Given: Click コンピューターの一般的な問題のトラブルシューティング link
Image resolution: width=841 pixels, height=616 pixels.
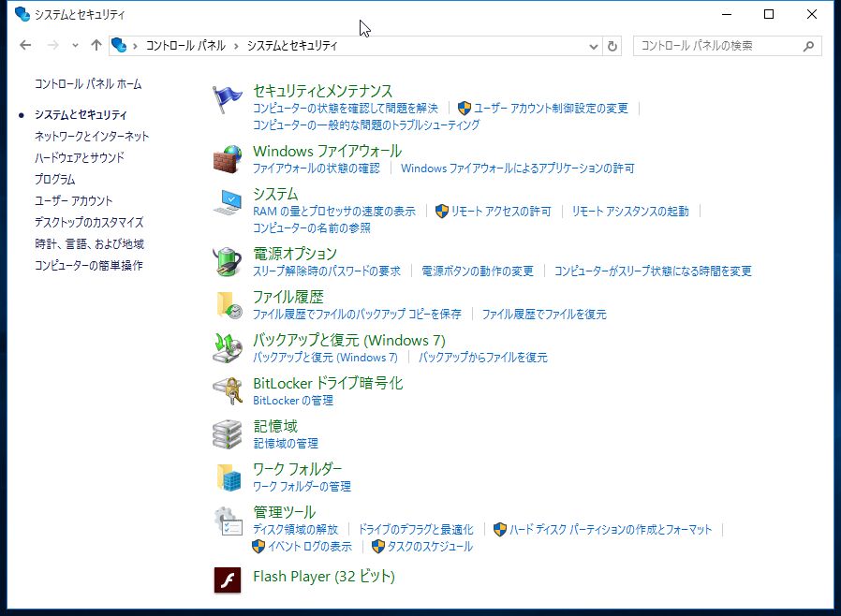Looking at the screenshot, I should pos(366,125).
